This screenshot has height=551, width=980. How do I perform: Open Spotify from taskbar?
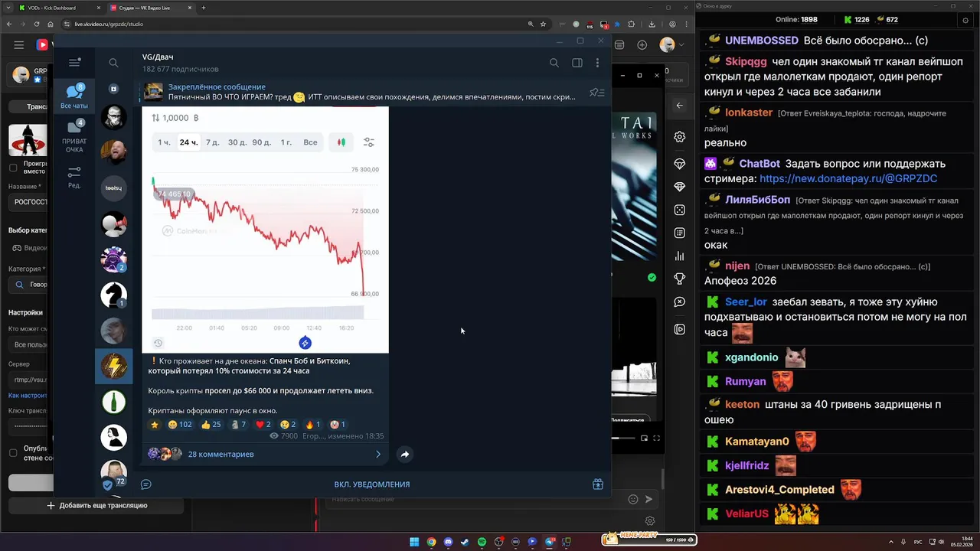pyautogui.click(x=482, y=542)
